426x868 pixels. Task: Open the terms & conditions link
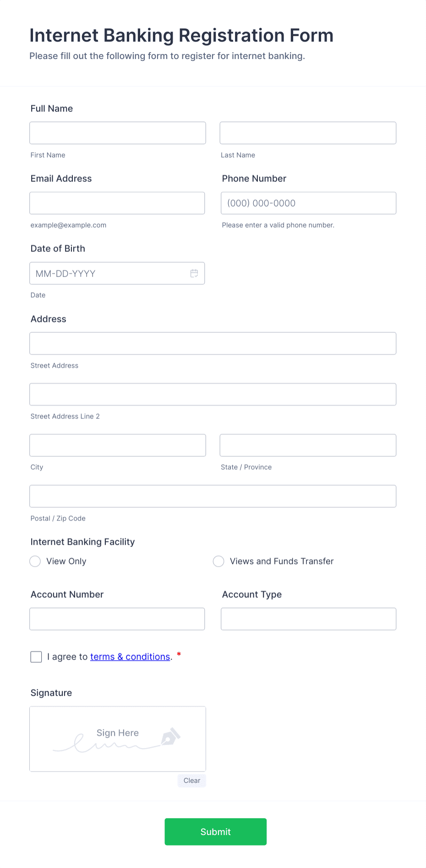(130, 656)
